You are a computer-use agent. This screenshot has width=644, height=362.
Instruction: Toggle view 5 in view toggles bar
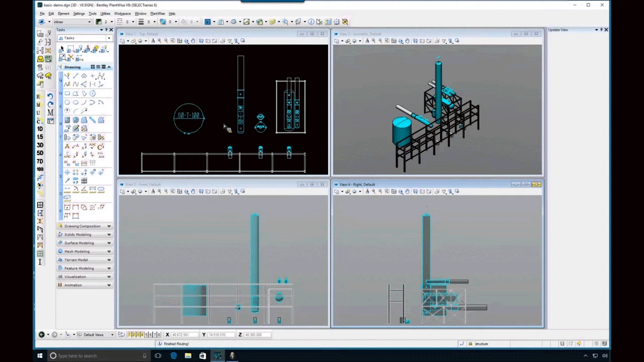[146, 335]
